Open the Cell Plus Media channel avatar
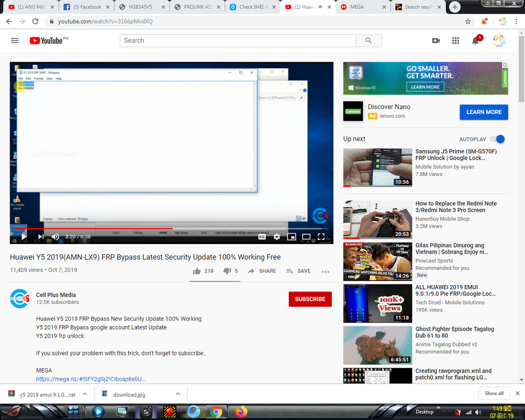Image resolution: width=525 pixels, height=420 pixels. (19, 298)
